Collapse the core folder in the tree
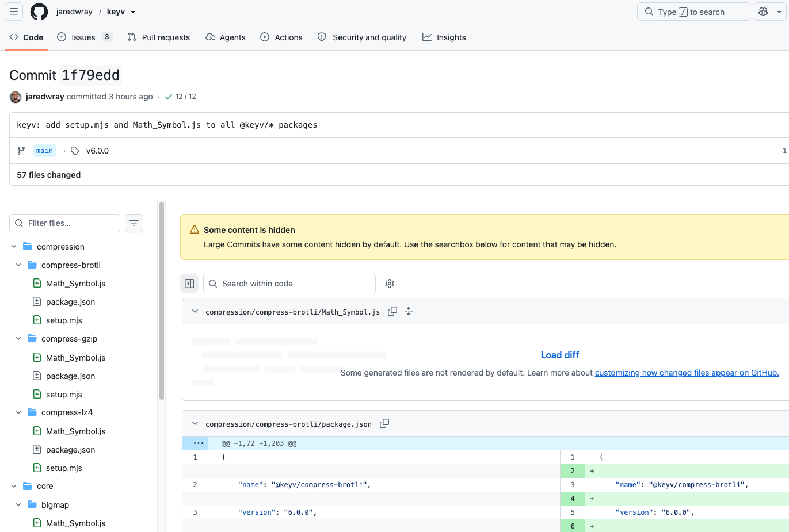Image resolution: width=789 pixels, height=532 pixels. 14,486
